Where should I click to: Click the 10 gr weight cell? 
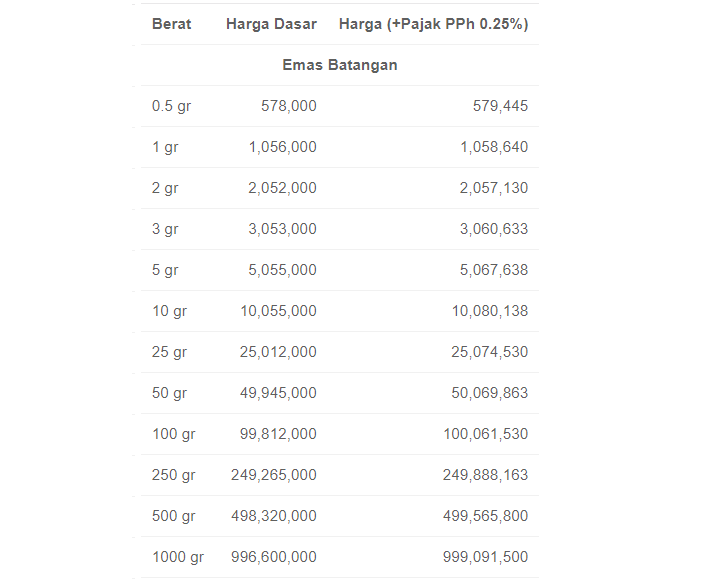click(x=169, y=311)
